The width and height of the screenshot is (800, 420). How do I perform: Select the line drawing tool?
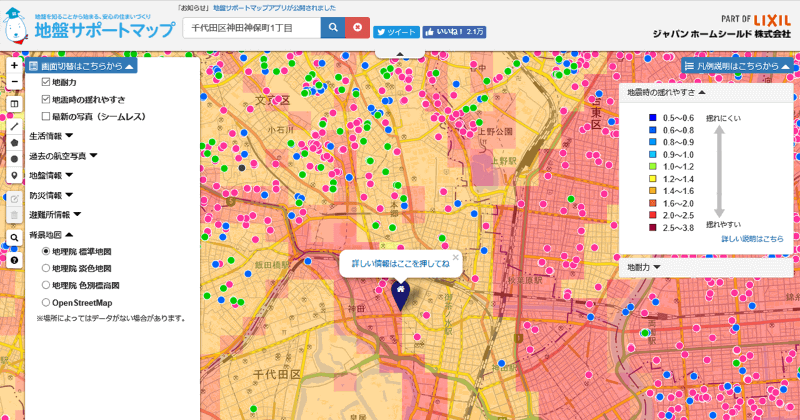14,127
